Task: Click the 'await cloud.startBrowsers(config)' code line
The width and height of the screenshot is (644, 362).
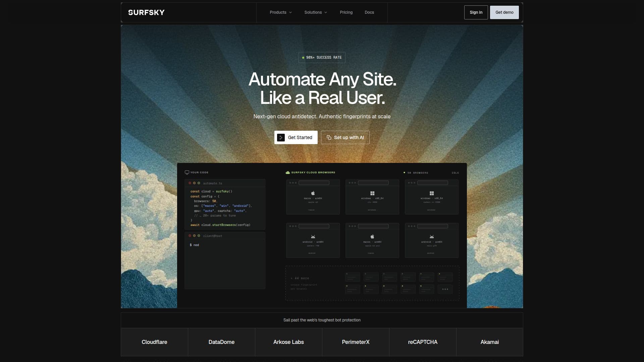Action: coord(220,225)
